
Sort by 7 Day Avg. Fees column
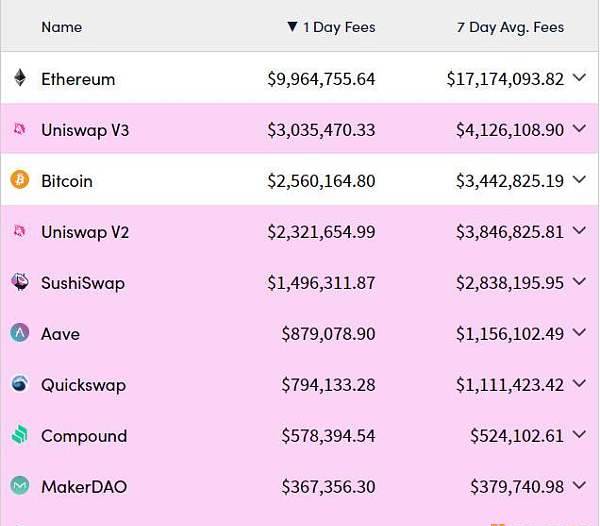pos(510,27)
